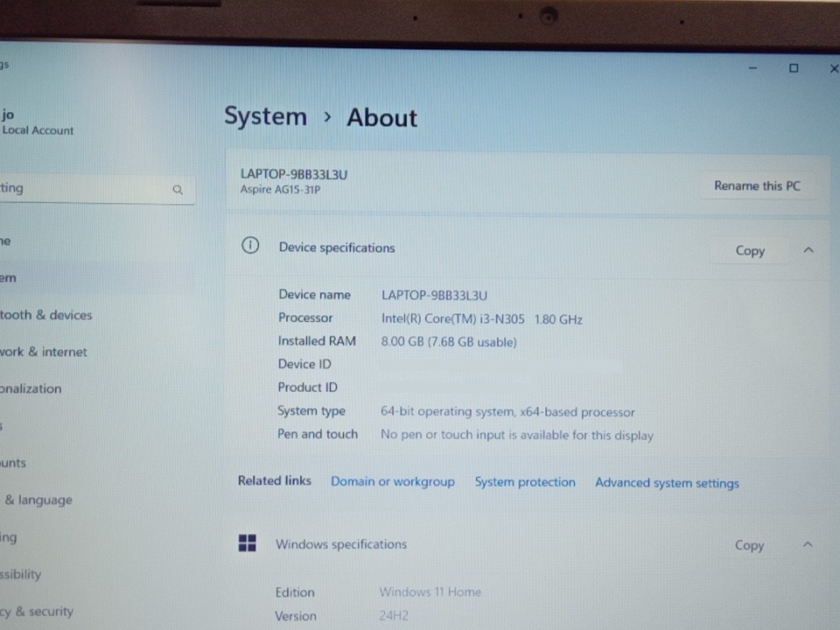Click the Device ID label
The height and width of the screenshot is (630, 840).
click(x=304, y=364)
